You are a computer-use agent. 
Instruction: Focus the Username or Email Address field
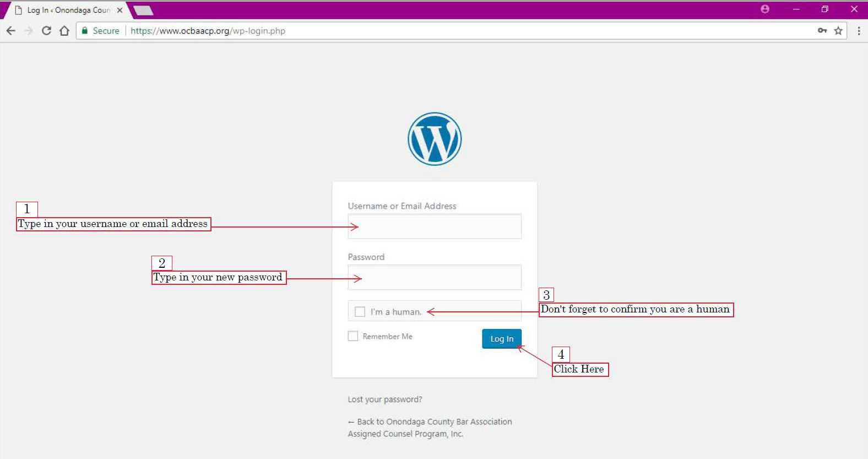pyautogui.click(x=435, y=226)
